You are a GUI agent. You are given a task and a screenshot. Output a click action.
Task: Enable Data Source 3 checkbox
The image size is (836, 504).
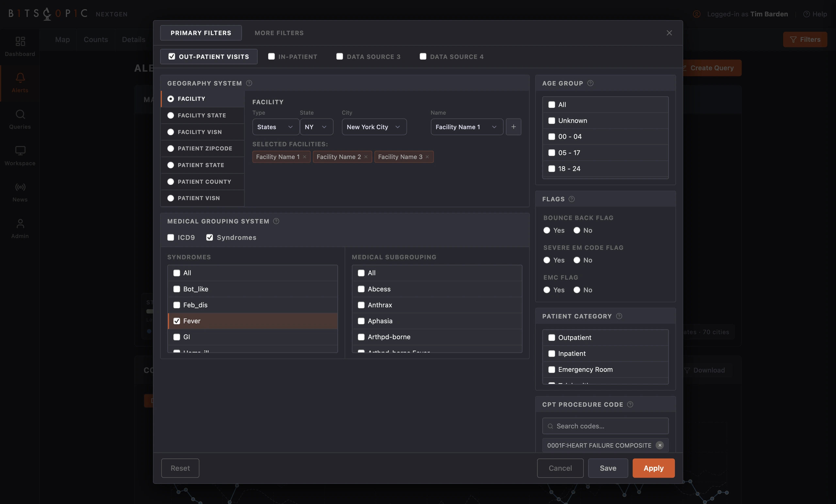[x=340, y=57]
